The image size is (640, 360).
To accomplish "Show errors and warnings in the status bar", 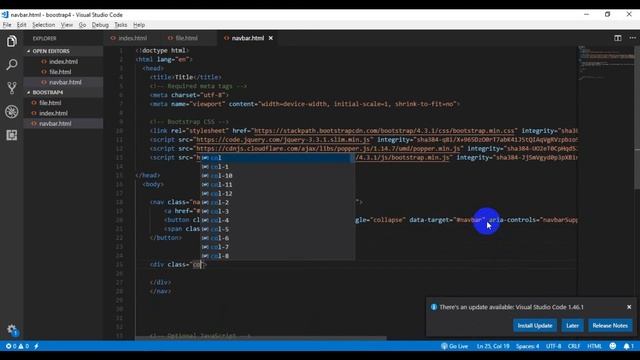I will click(17, 346).
